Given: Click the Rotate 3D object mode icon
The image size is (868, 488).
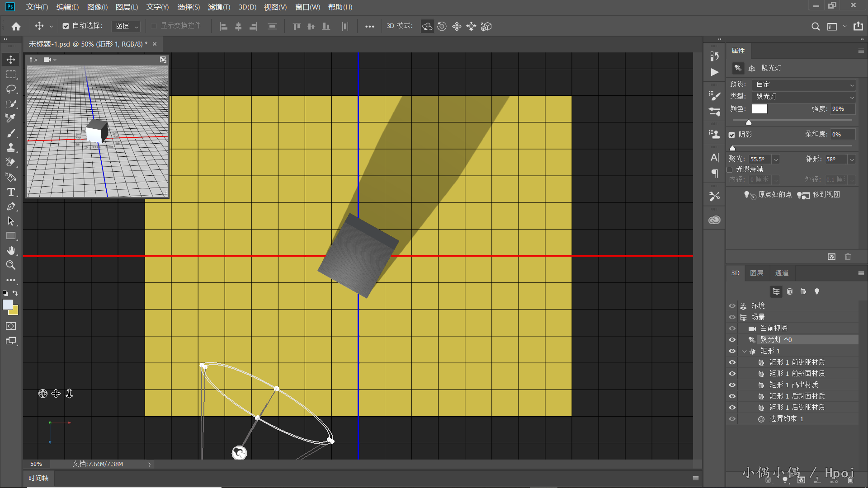Looking at the screenshot, I should tap(427, 26).
